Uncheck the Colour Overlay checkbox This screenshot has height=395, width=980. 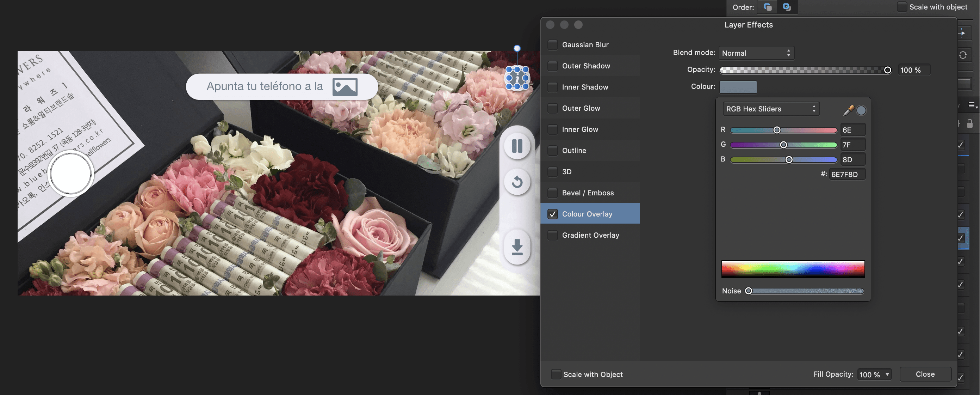point(553,214)
